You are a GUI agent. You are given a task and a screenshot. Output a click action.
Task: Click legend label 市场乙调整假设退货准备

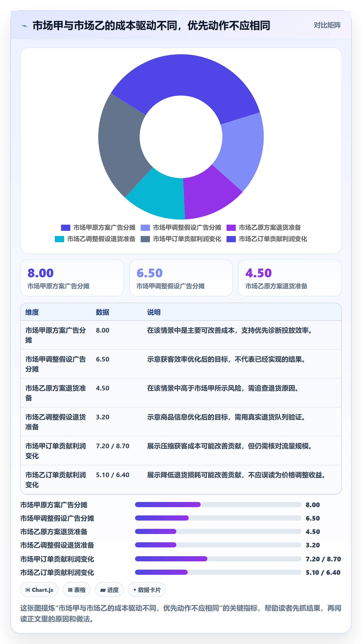click(101, 239)
